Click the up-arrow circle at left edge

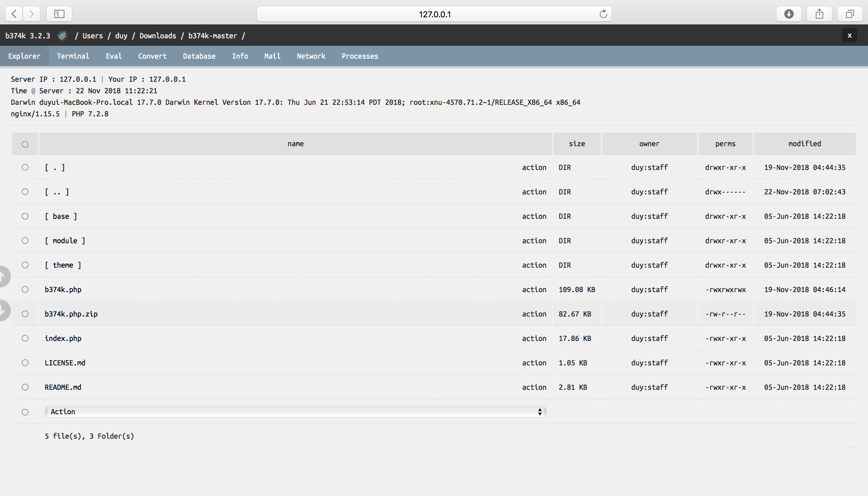pos(4,276)
